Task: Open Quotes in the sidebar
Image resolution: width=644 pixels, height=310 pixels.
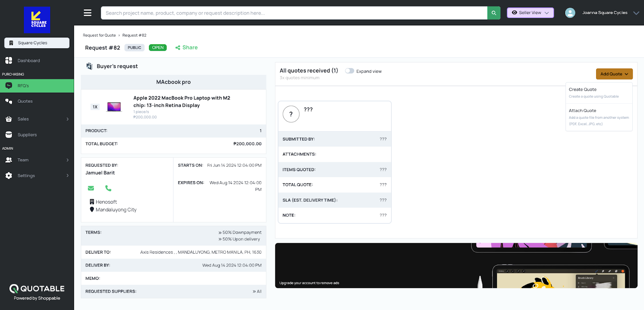Action: point(25,101)
